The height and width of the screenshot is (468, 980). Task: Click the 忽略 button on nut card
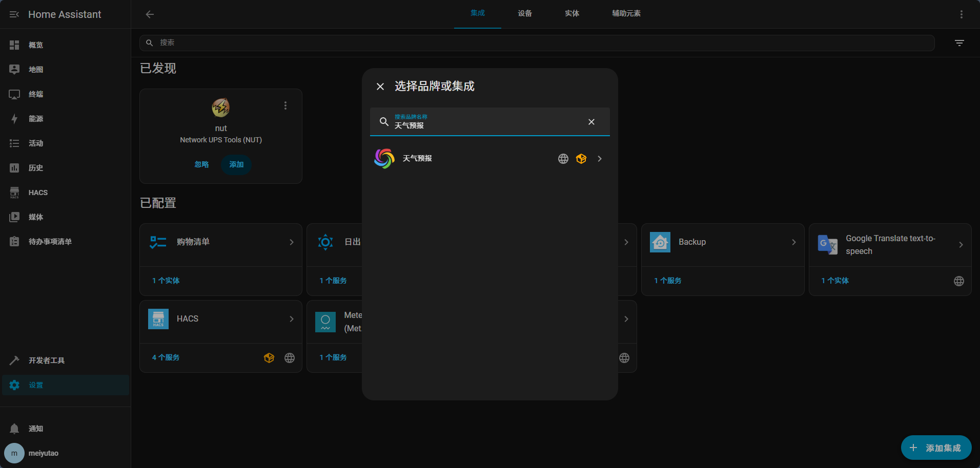tap(201, 164)
